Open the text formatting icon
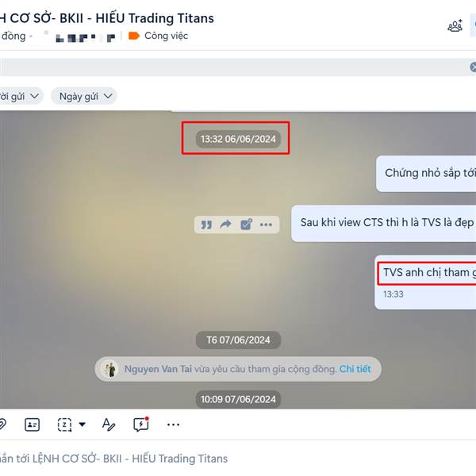The height and width of the screenshot is (476, 476). pos(109,424)
